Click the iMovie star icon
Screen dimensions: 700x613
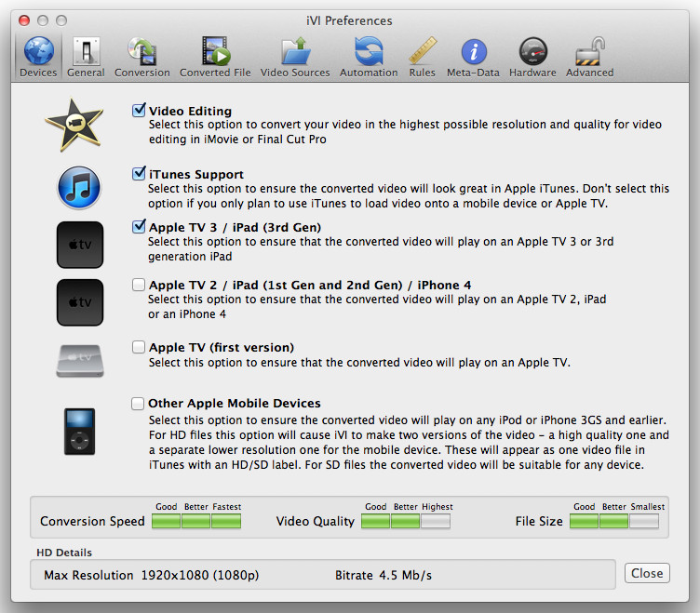click(x=74, y=125)
